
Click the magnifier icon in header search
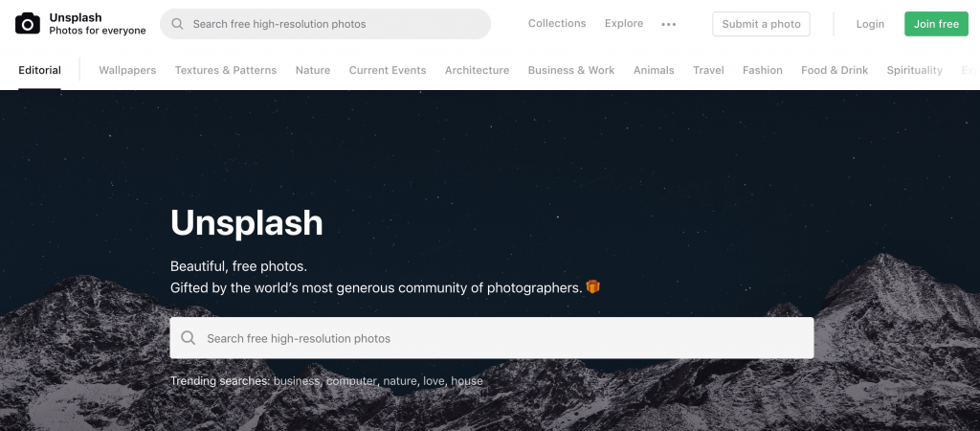[x=177, y=24]
